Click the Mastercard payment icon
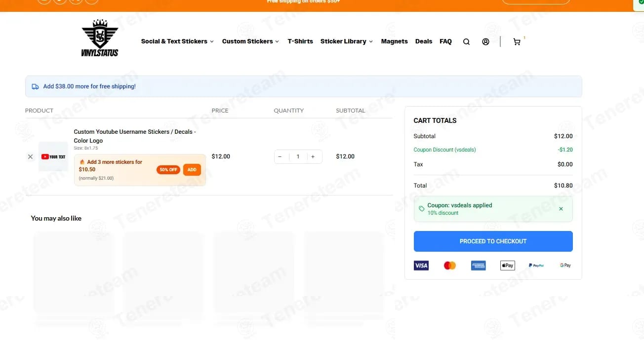644x344 pixels. pyautogui.click(x=450, y=266)
